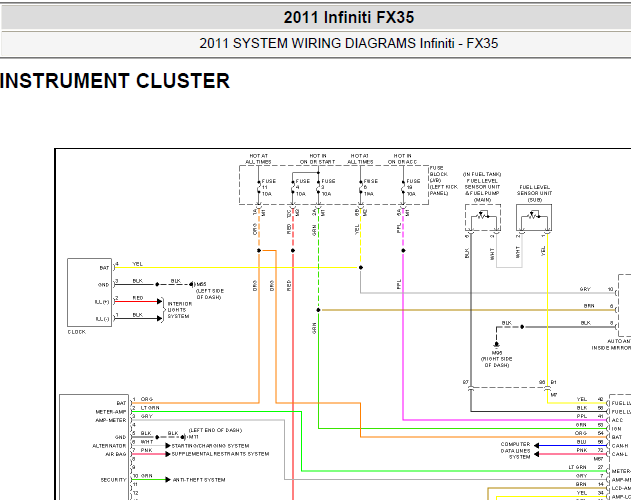Screen dimensions: 631x500
Task: Select the clock "ILL (-)" pin label
Action: coord(102,319)
